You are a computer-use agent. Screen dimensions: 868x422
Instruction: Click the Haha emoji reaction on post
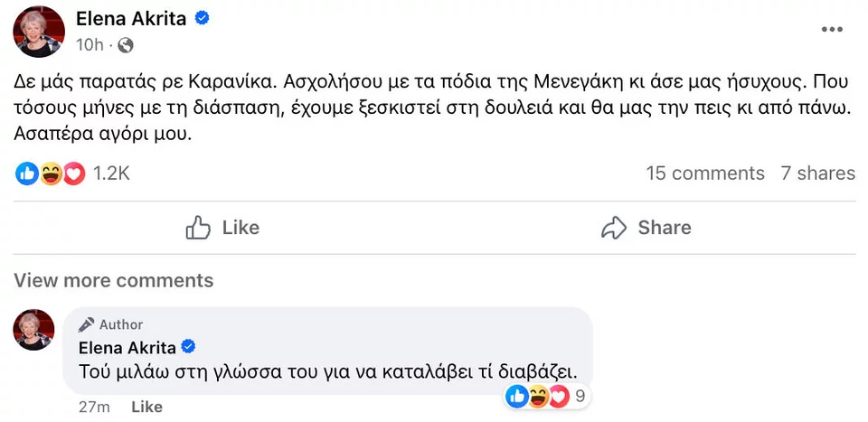(51, 173)
